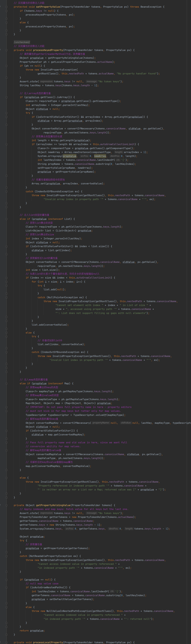Click 'PropertyTokenHolder getterTokens' declaration
Viewport: 191px width, 644px height.
43,517
